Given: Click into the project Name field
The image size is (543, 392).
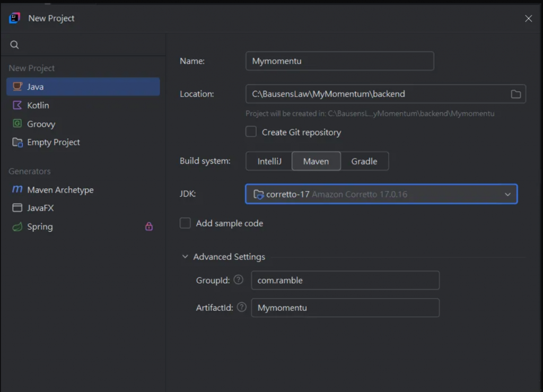Looking at the screenshot, I should pyautogui.click(x=339, y=61).
